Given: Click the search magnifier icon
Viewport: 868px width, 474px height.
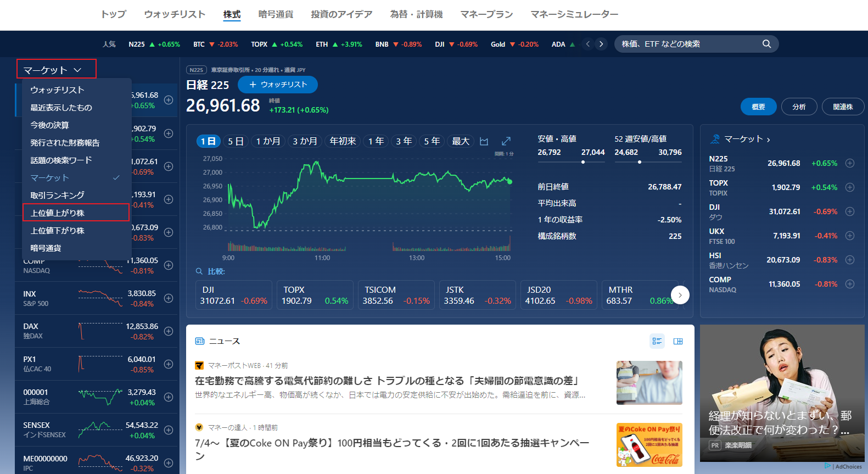Looking at the screenshot, I should tap(766, 44).
